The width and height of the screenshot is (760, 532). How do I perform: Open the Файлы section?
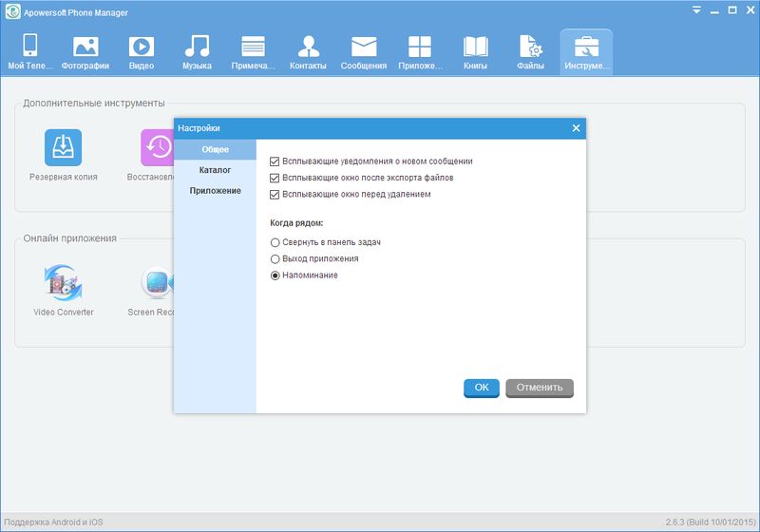531,52
